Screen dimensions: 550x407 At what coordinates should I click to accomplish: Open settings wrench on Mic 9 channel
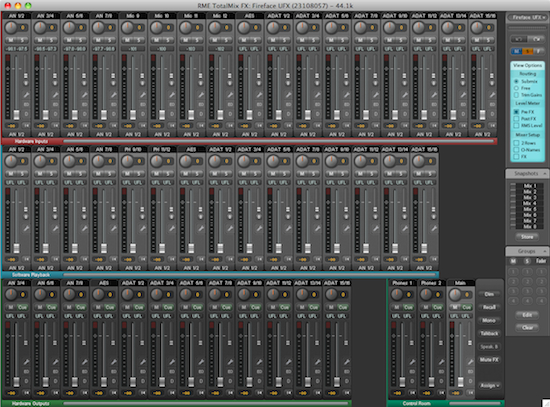pyautogui.click(x=143, y=95)
